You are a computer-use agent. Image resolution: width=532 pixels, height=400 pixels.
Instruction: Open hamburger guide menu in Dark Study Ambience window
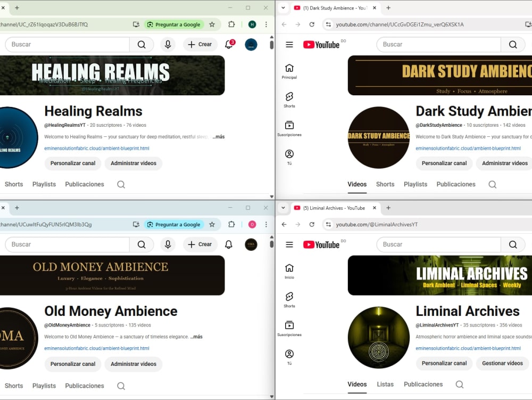pos(289,45)
